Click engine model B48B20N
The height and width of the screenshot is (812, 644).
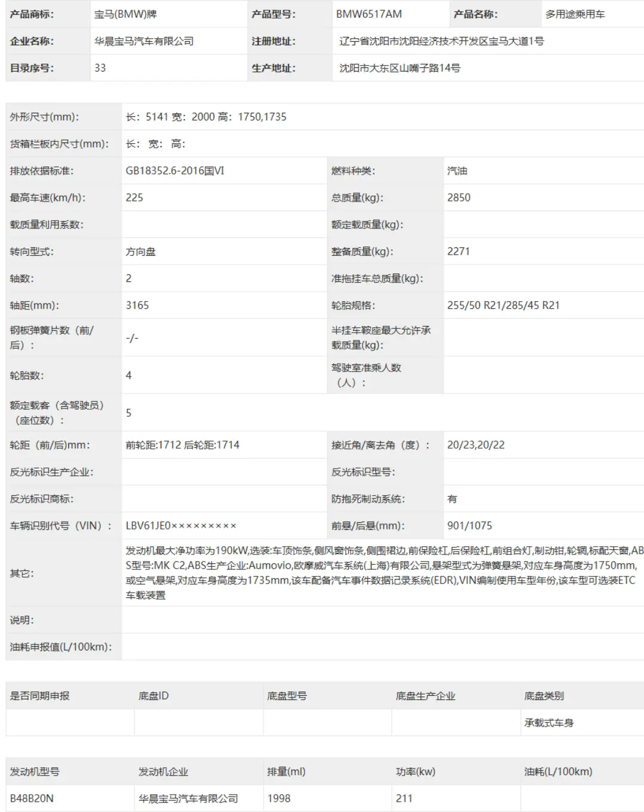(32, 798)
